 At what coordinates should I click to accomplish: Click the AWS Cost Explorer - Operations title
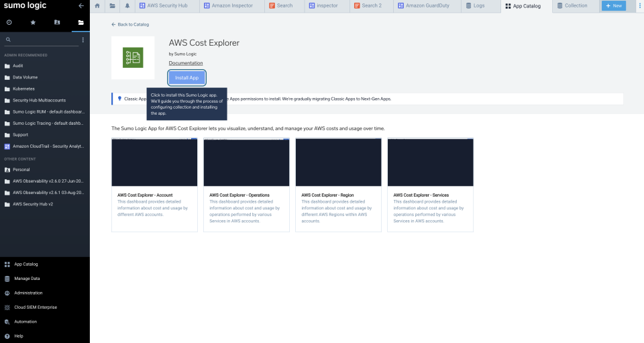239,195
